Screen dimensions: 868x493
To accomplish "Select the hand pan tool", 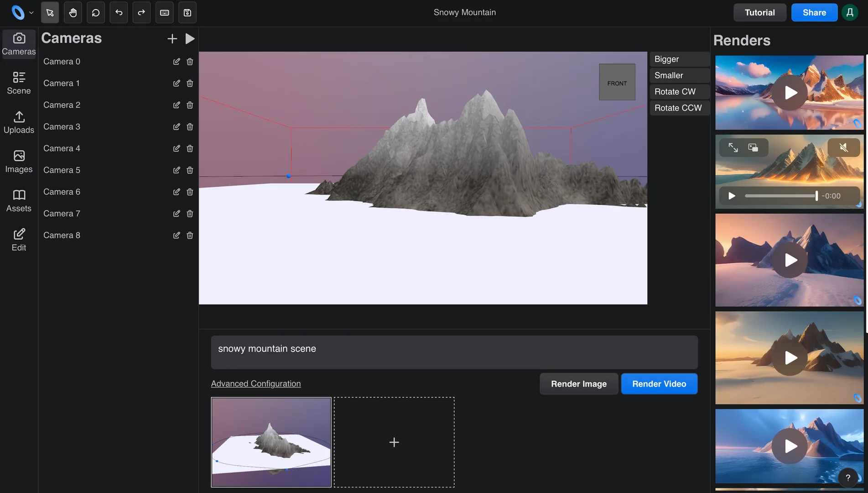I will point(73,13).
